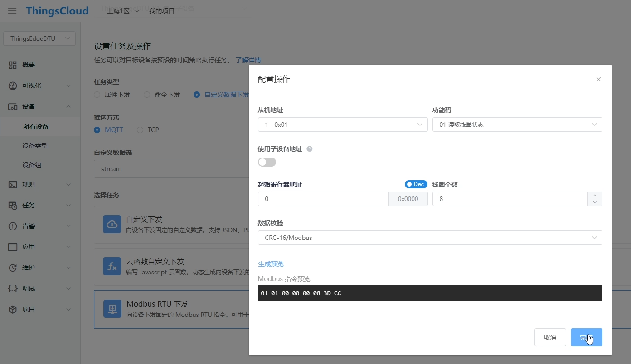The image size is (631, 364).
Task: Go to 我的项目
Action: 162,11
